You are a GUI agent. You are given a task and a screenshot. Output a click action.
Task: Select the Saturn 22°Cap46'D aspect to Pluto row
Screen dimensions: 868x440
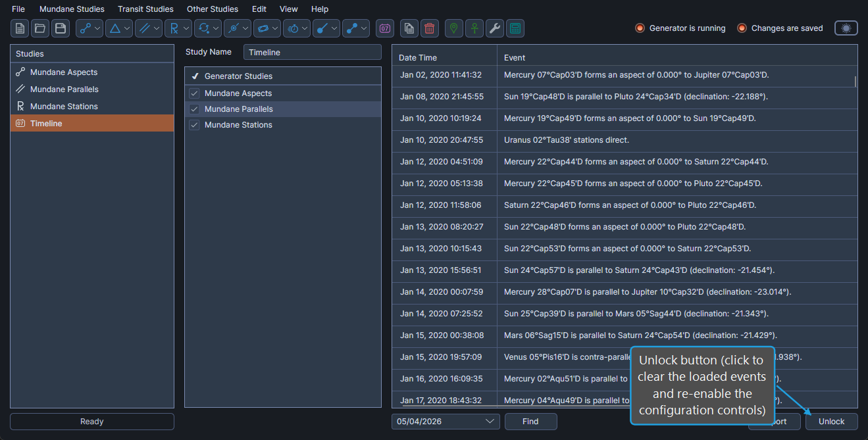click(x=623, y=205)
